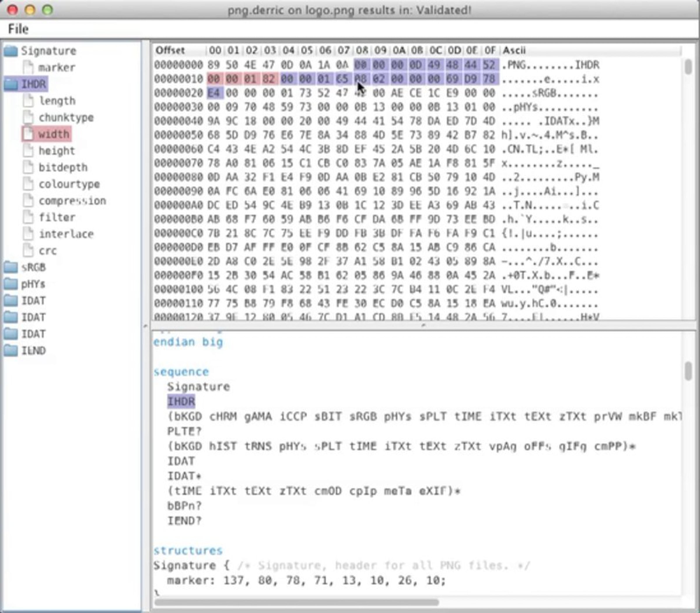Select the IEND chunk node

tap(34, 351)
